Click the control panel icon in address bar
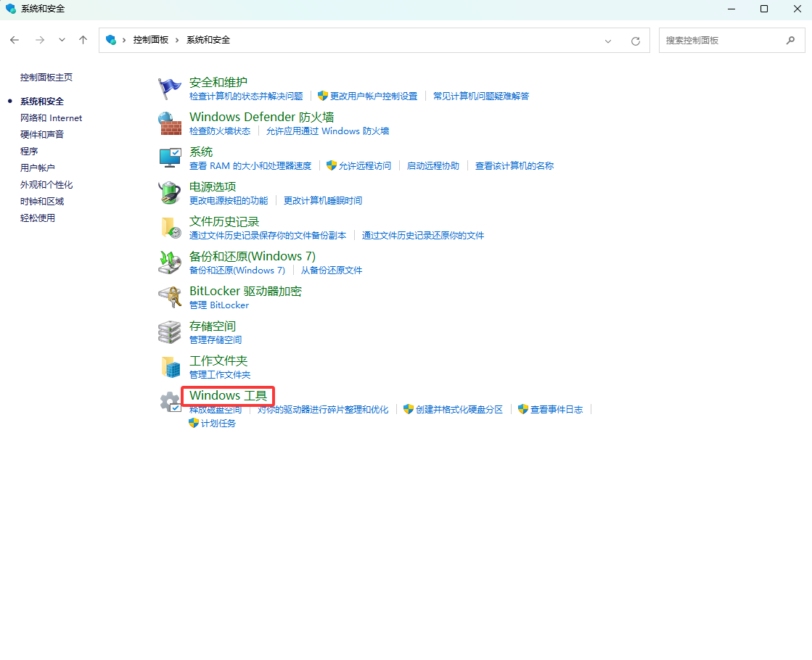Image resolution: width=812 pixels, height=660 pixels. (x=111, y=40)
